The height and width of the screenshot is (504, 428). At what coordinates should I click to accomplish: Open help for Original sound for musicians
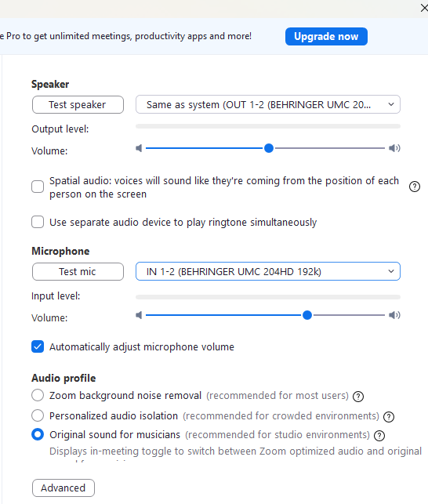click(379, 436)
